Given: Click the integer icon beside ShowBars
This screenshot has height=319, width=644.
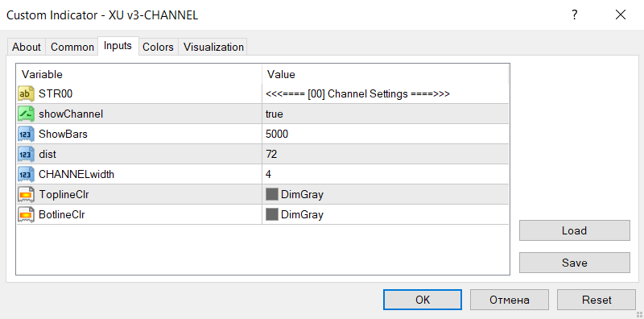Looking at the screenshot, I should (26, 134).
